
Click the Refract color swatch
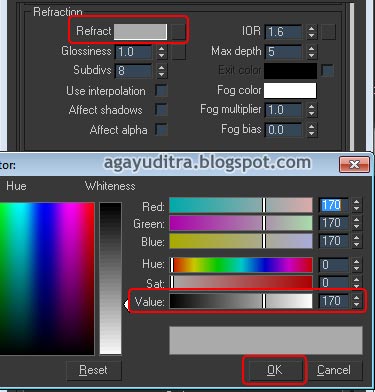pos(140,32)
